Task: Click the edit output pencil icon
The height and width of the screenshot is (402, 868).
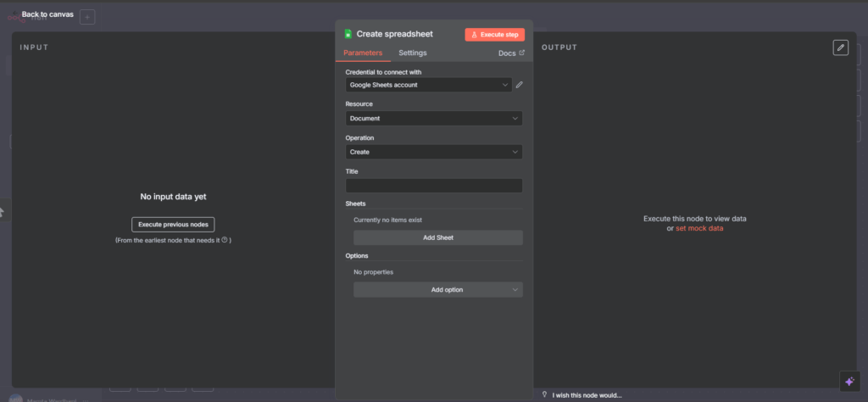Action: tap(840, 47)
